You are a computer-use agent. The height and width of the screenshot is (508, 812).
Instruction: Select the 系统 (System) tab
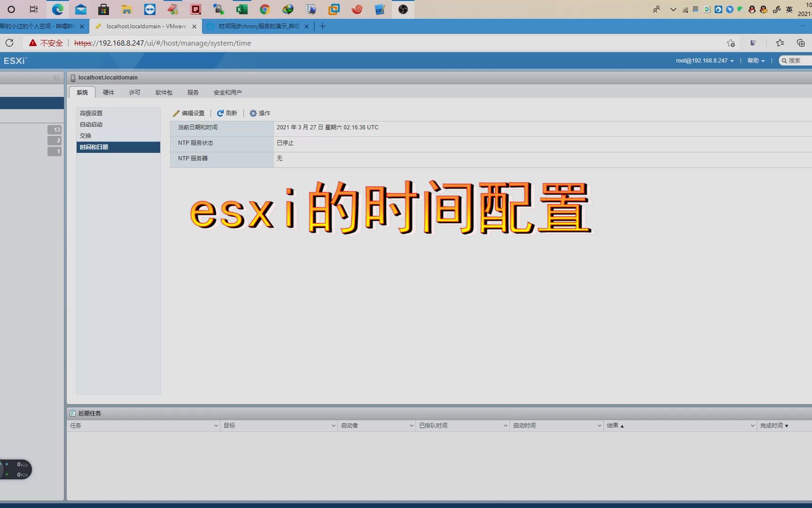tap(82, 92)
